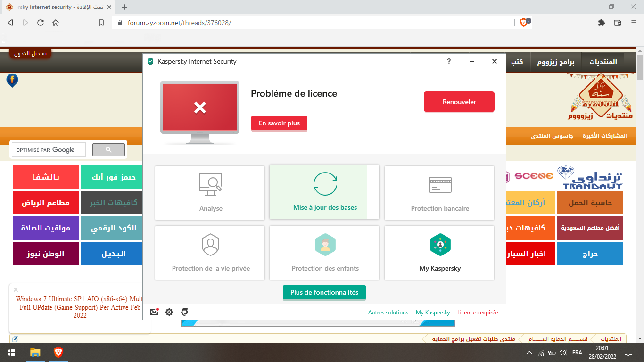Screen dimensions: 644x362
Task: Open the Autres solutions link
Action: coord(388,313)
